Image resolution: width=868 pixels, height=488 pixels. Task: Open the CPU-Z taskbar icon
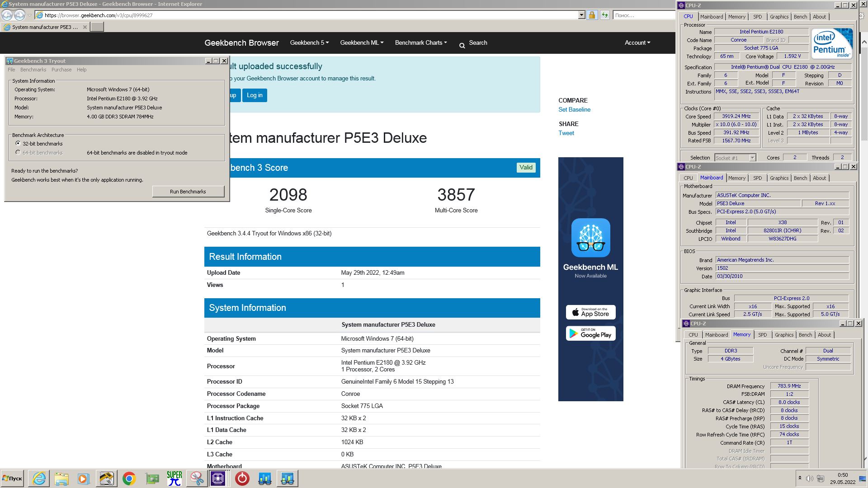pos(218,479)
